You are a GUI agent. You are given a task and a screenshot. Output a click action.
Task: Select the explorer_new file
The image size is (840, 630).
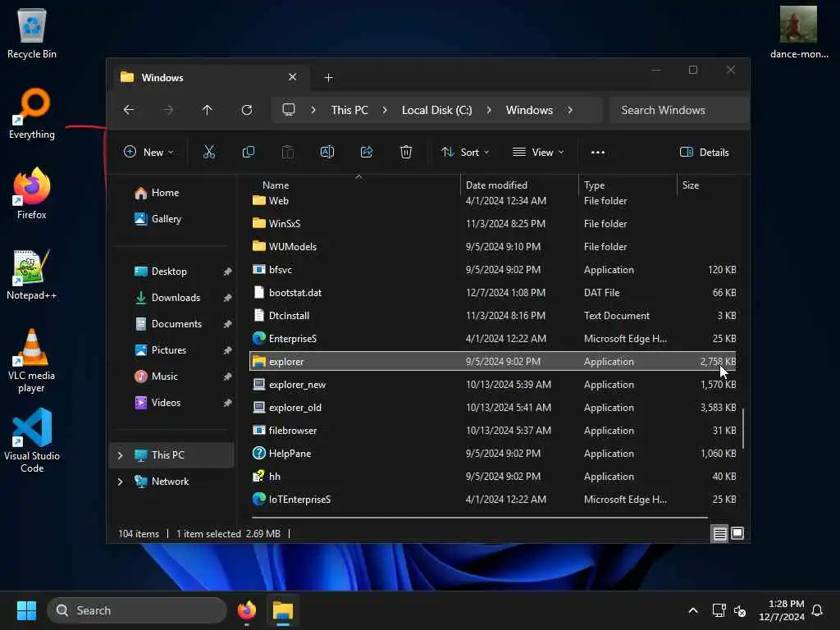coord(493,385)
